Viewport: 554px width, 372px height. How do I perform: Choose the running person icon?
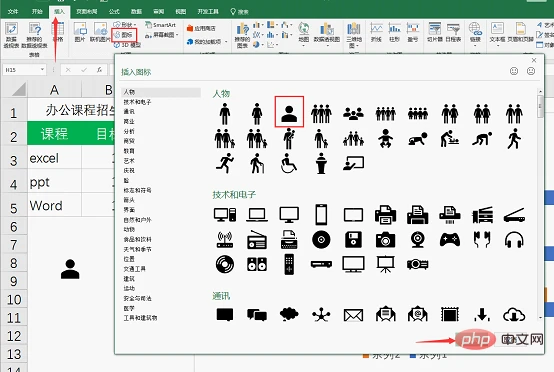tap(225, 163)
